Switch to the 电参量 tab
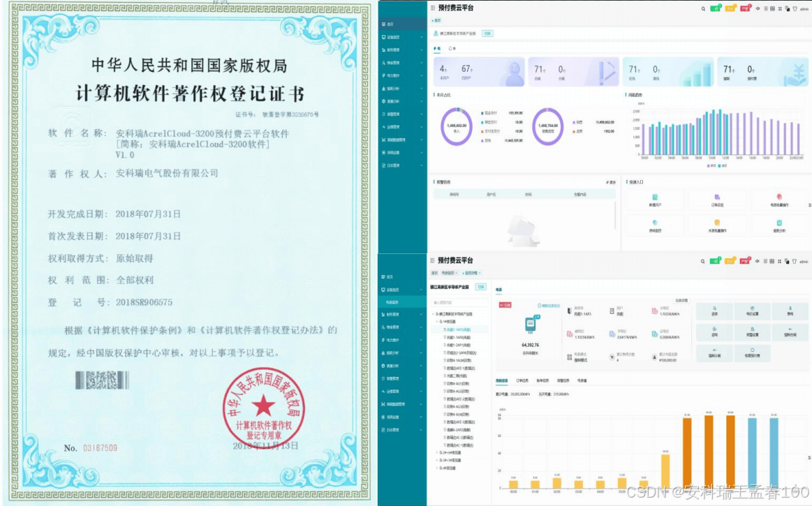The width and height of the screenshot is (812, 506). [582, 380]
